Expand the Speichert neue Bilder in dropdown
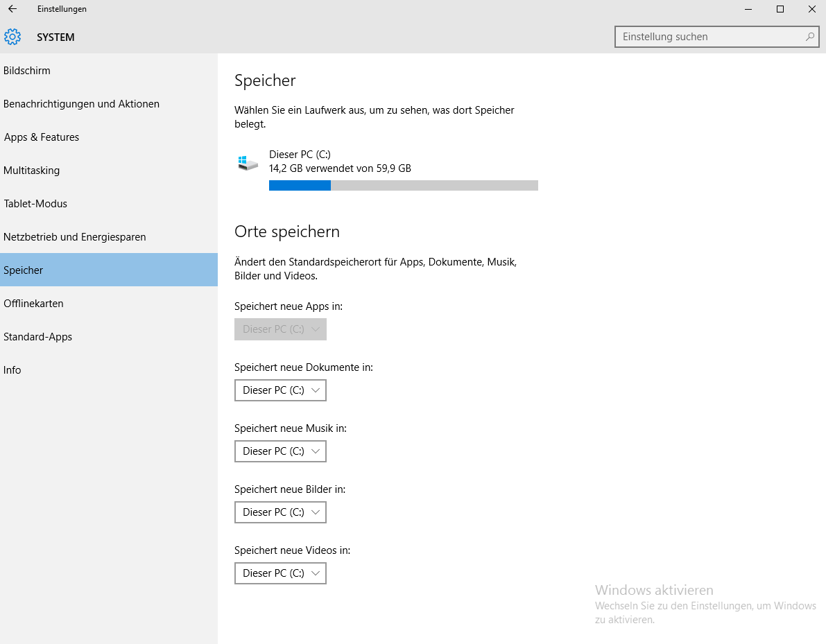The image size is (826, 644). pos(280,512)
